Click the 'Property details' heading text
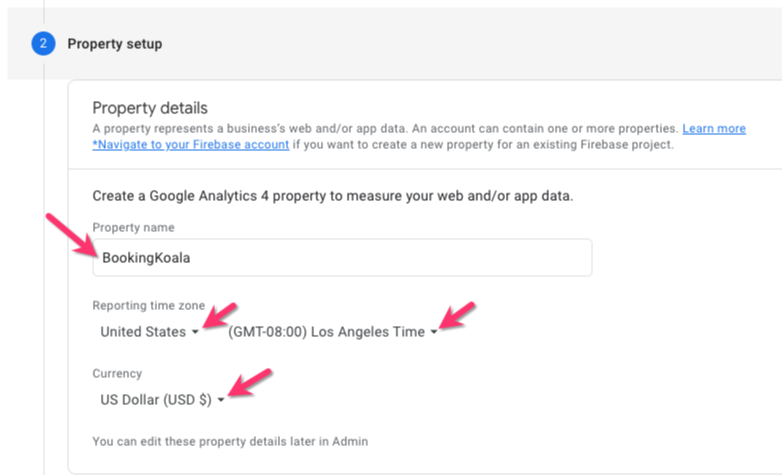The height and width of the screenshot is (475, 783). (150, 108)
